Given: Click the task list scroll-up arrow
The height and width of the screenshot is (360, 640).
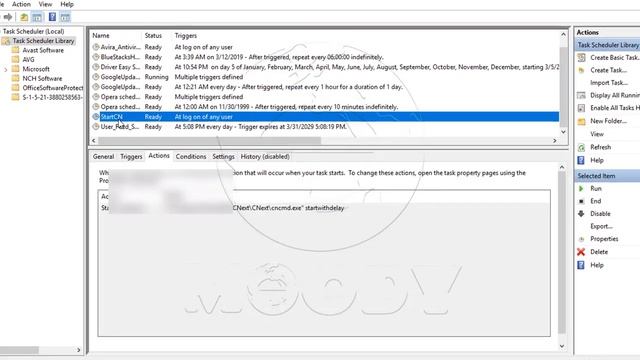Looking at the screenshot, I should click(563, 35).
